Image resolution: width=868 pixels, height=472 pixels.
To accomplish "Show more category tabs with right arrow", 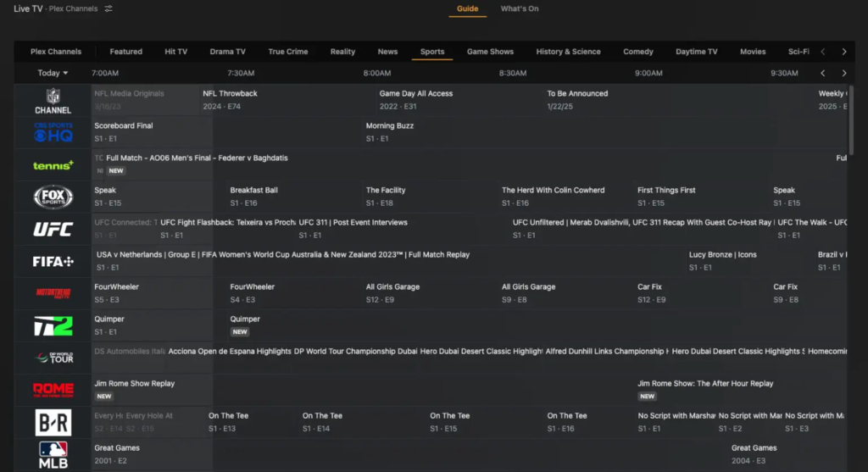I will coord(844,52).
